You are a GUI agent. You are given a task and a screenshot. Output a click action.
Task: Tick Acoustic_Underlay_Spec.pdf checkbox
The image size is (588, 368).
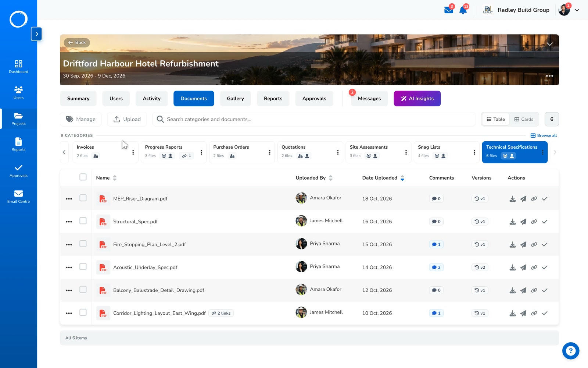tap(83, 266)
